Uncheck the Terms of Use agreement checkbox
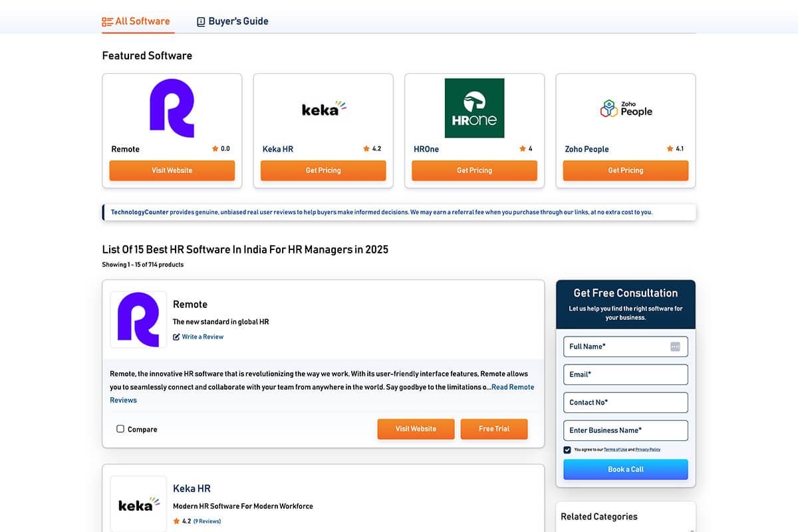The image size is (798, 532). [x=567, y=450]
